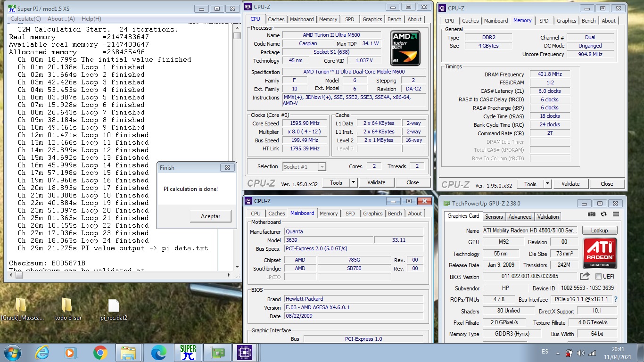
Task: Open Microsoft Edge from the taskbar
Action: 158,353
